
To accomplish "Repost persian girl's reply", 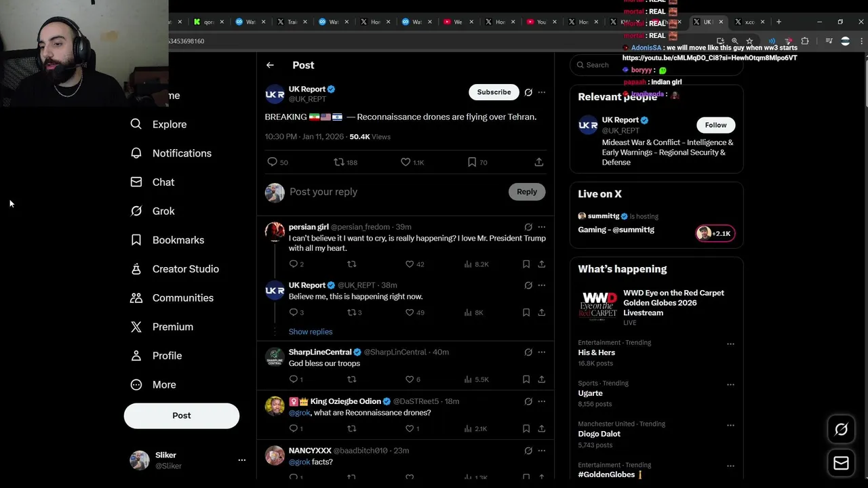I will click(351, 264).
